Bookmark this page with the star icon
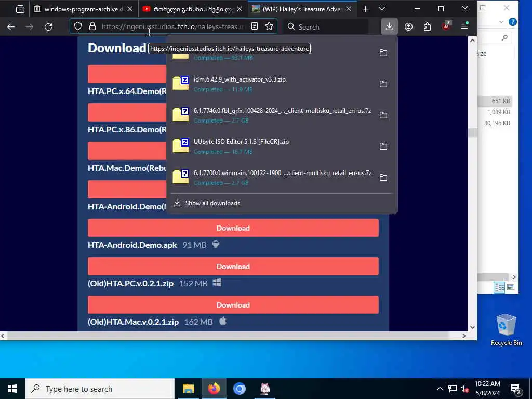This screenshot has height=399, width=532. point(269,26)
